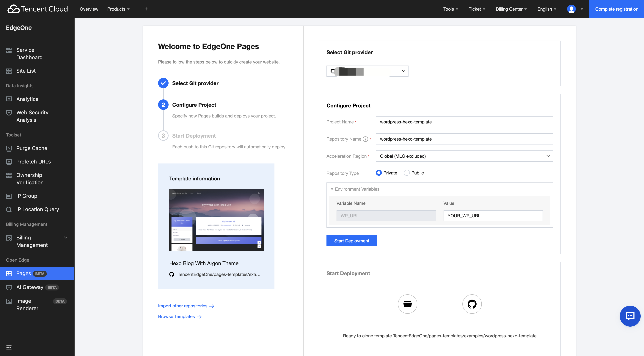Viewport: 644px width, 356px height.
Task: Open IP Location Query in the sidebar
Action: (37, 209)
